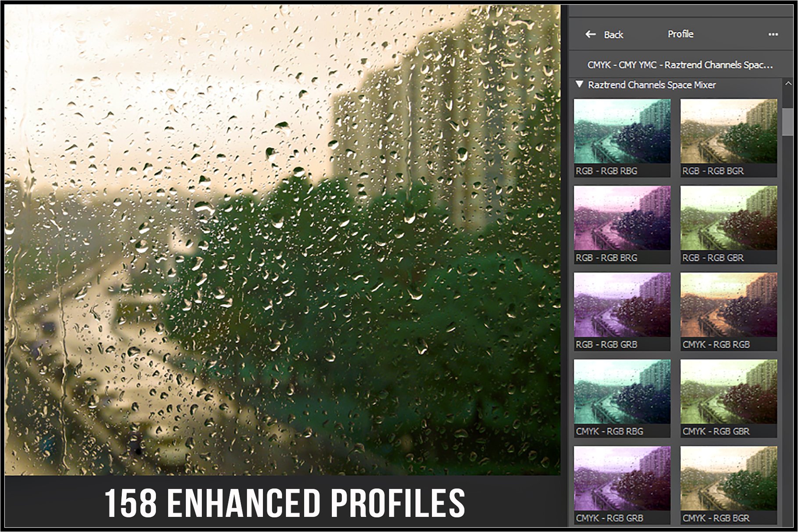
Task: Select the RGB - RGB RBG profile thumbnail
Action: (622, 138)
